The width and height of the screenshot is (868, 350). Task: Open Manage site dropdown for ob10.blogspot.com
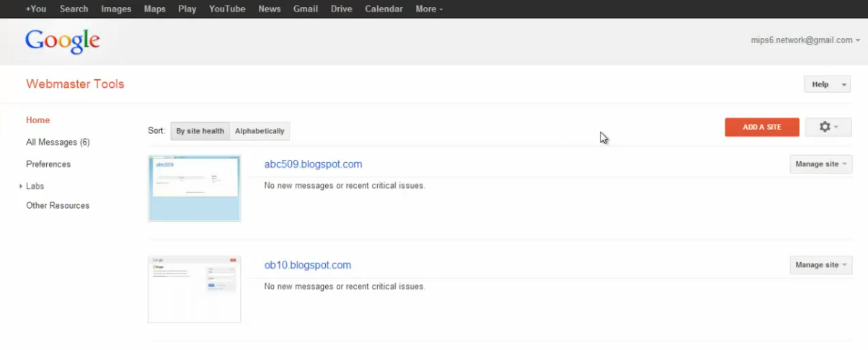click(820, 265)
